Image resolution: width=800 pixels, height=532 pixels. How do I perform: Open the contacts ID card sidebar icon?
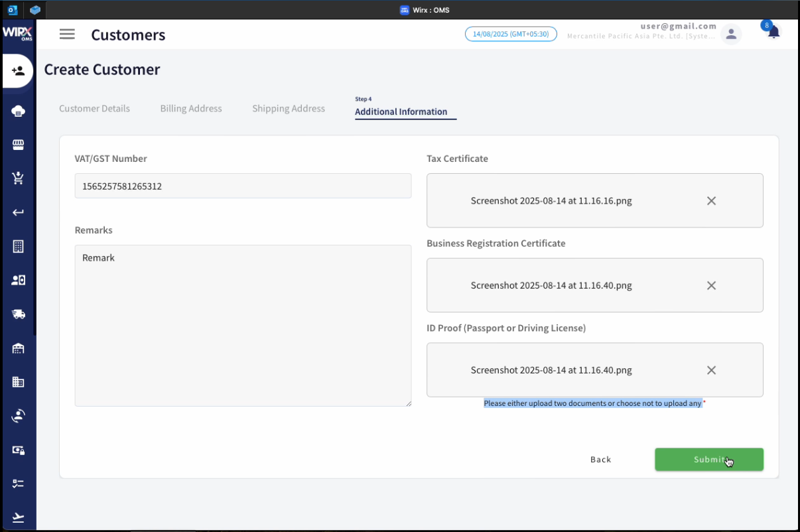coord(18,279)
